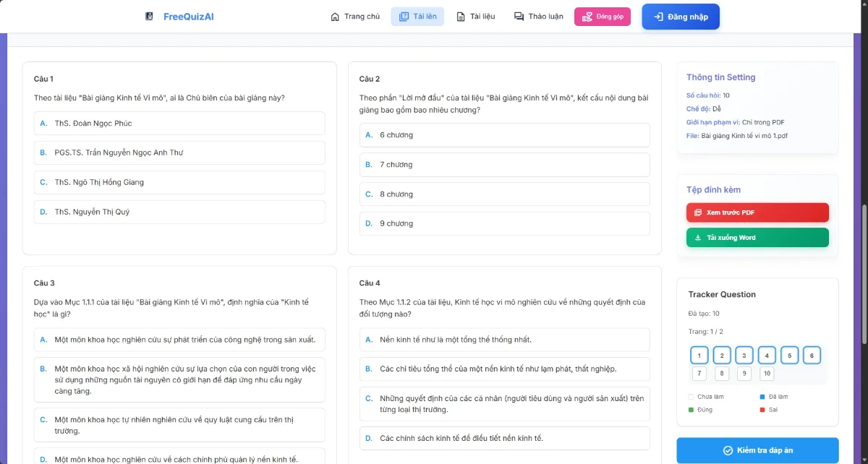Viewport: 868px width, 464px height.
Task: Pick answer B. PGS.TS. Trần Nguyễn Ngọc Anh Thư
Action: 174,153
